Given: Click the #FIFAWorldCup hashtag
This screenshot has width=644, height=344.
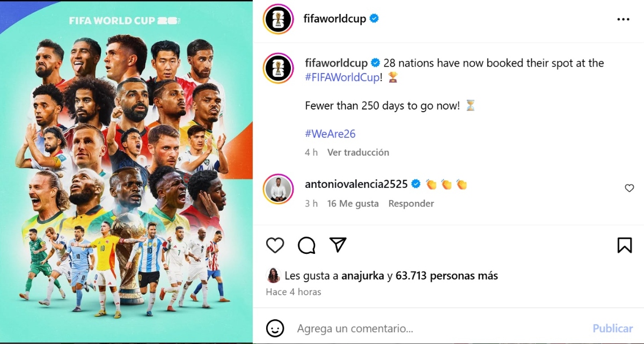Looking at the screenshot, I should pyautogui.click(x=343, y=77).
